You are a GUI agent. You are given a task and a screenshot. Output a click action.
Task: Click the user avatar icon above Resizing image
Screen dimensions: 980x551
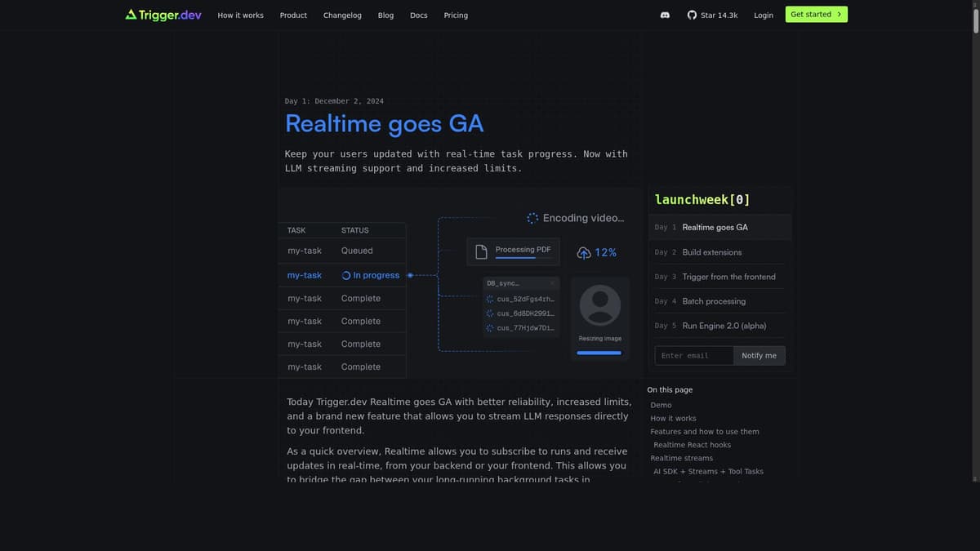[x=600, y=305]
